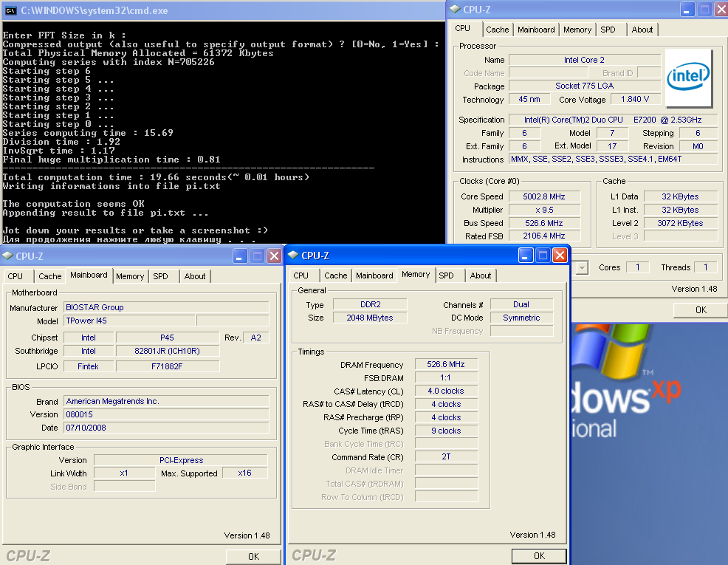Click the Total computation time line in cmd
Screen dimensions: 728x565
point(156,177)
